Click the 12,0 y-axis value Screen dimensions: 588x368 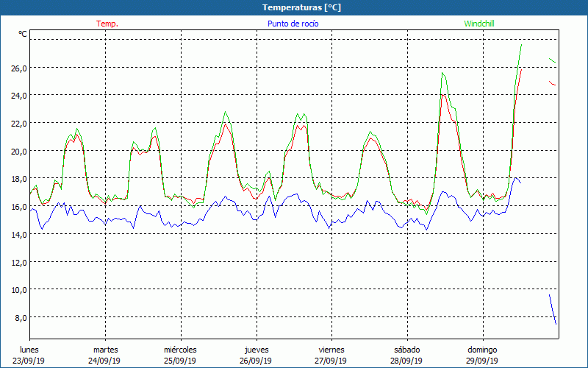19,263
